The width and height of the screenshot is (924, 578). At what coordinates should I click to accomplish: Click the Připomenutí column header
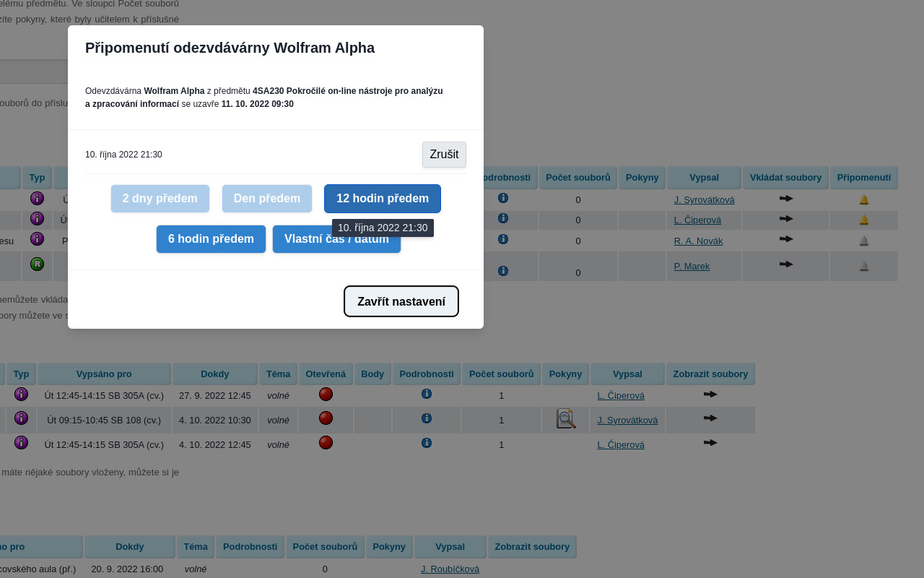click(x=864, y=177)
